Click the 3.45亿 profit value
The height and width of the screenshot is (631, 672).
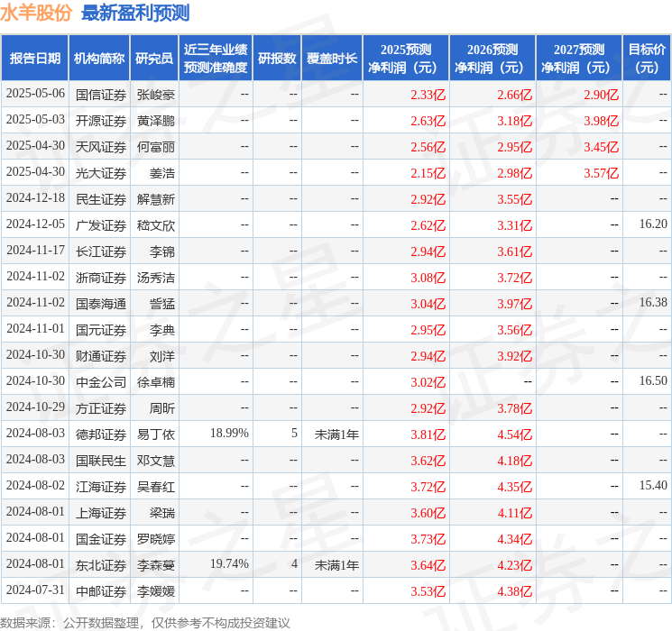601,147
